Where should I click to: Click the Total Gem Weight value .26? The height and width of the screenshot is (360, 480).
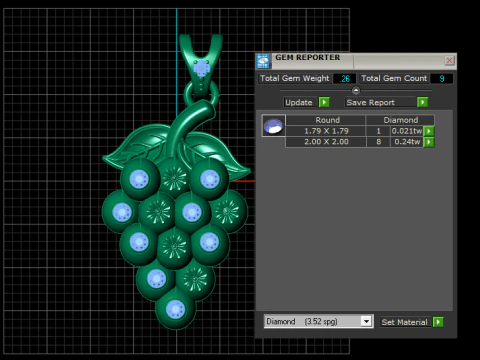point(344,79)
